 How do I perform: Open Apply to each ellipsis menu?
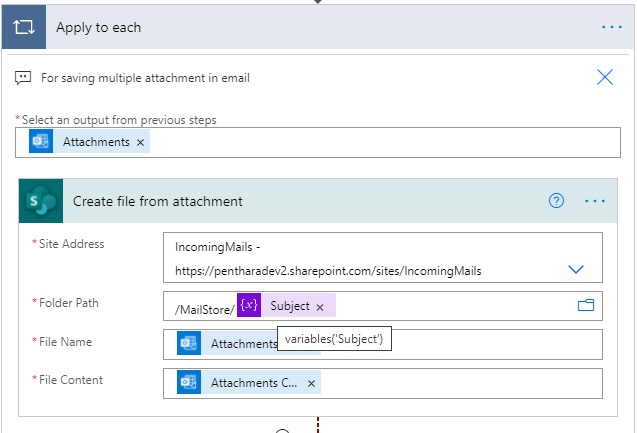point(611,27)
